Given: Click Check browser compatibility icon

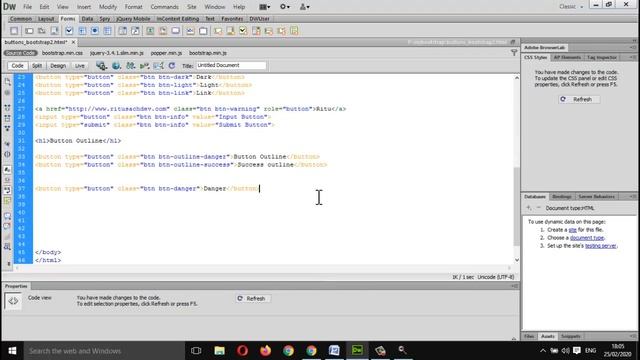Looking at the screenshot, I should [x=158, y=66].
